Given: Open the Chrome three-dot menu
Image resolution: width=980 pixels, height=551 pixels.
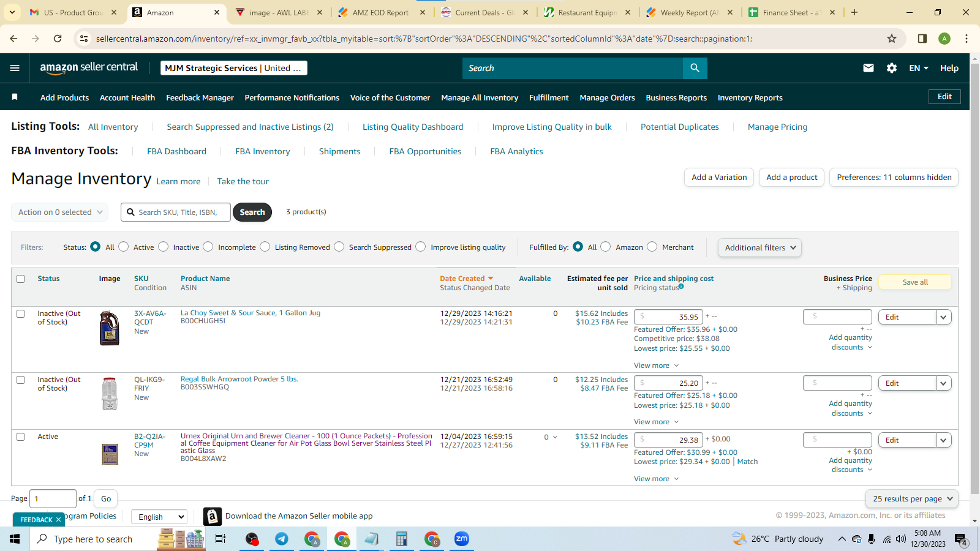Looking at the screenshot, I should click(967, 39).
